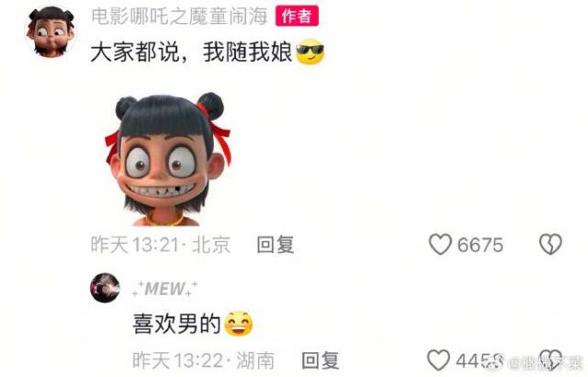Reply to MEW's comment via 回复
The image size is (588, 377).
pos(321,360)
